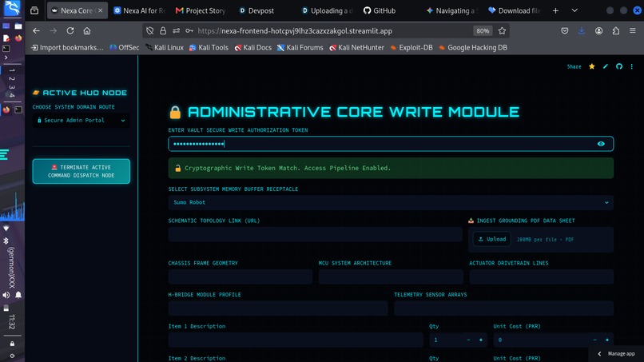Focus the MCU System Architecture field
644x362 pixels.
391,276
